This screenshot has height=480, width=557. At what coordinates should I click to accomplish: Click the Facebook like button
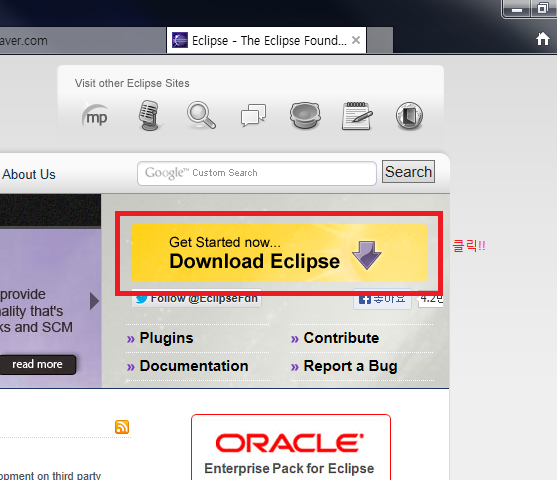382,299
